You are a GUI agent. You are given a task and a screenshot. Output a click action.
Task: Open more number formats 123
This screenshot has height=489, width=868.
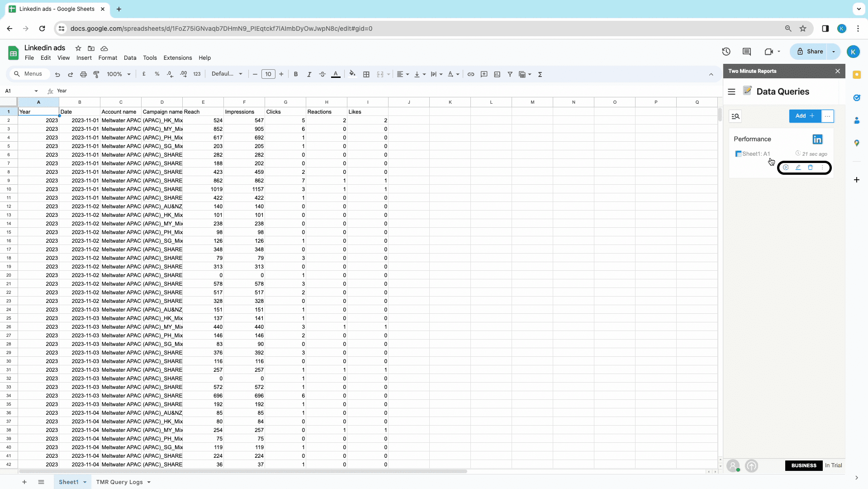tap(197, 74)
